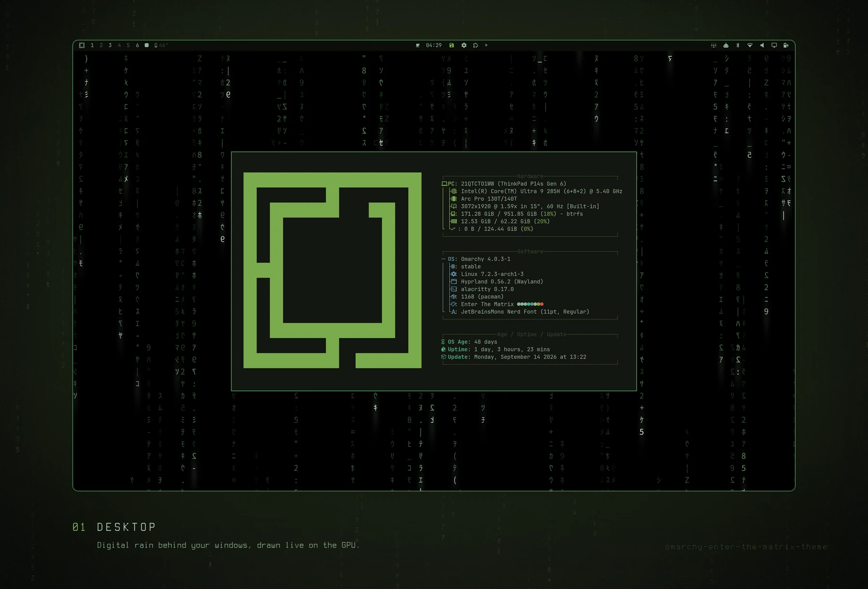Select the JetBrainsMono Nerd Font line
The height and width of the screenshot is (589, 868).
point(520,312)
